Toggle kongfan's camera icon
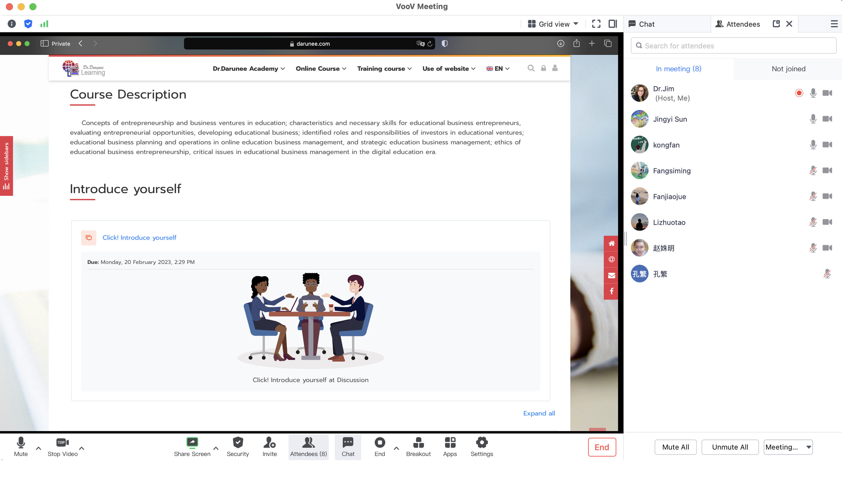Viewport: 868px width, 478px height. [x=827, y=145]
